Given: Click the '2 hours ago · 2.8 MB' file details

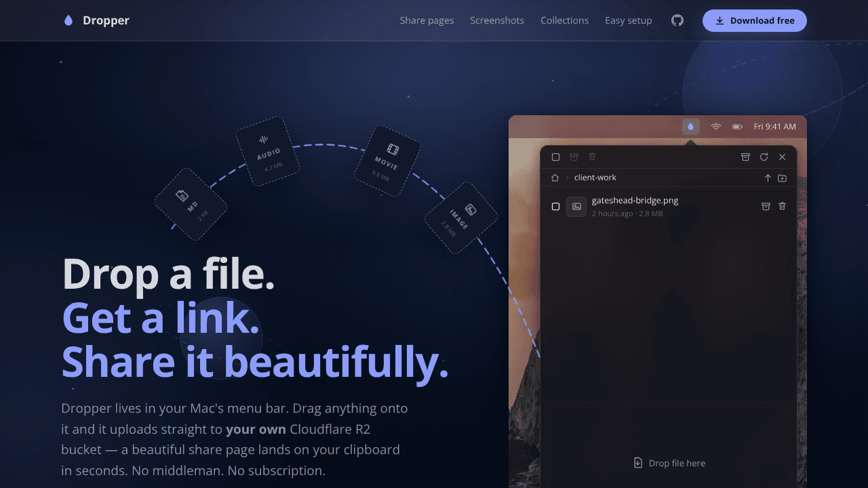Looking at the screenshot, I should tap(627, 213).
